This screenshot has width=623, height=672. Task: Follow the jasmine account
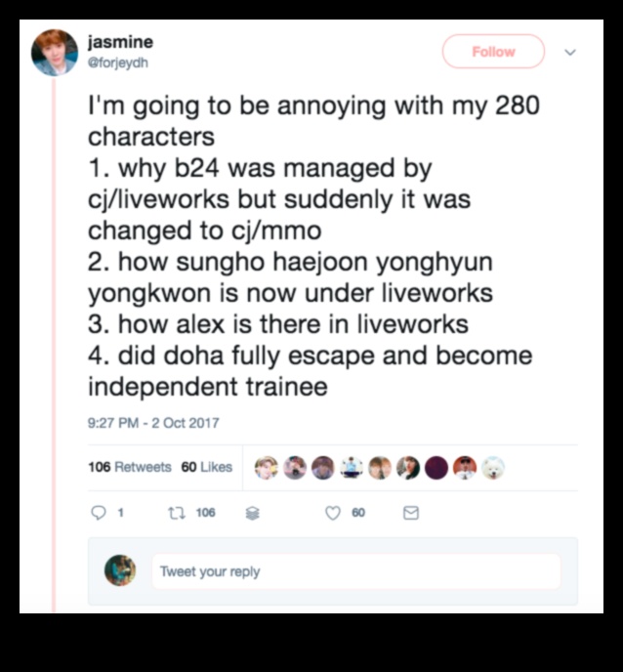click(493, 52)
